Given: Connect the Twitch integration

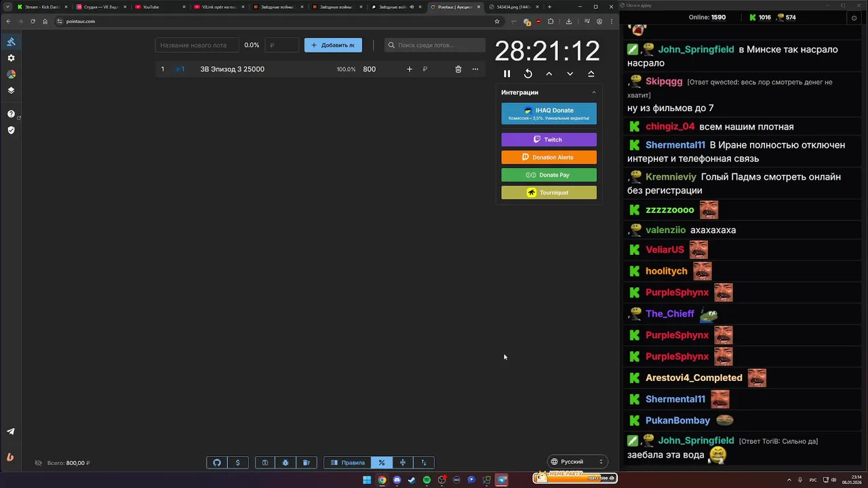Looking at the screenshot, I should coord(549,140).
